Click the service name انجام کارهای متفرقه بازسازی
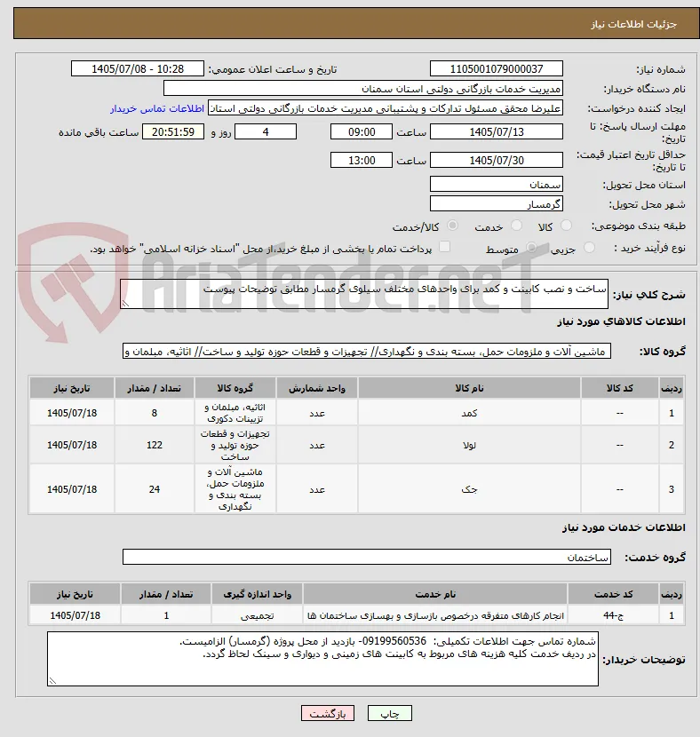Image resolution: width=700 pixels, height=737 pixels. (x=435, y=615)
